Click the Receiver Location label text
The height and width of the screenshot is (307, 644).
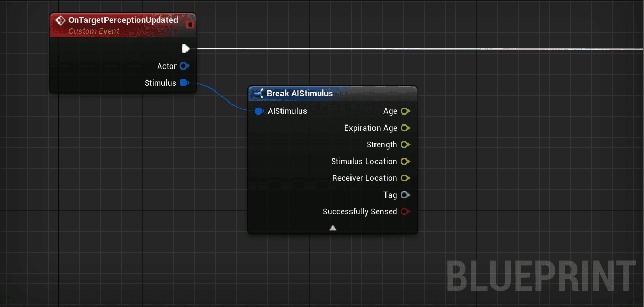click(365, 178)
